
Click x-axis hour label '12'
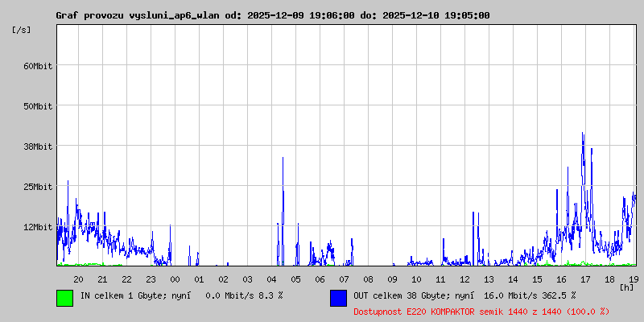click(x=465, y=279)
